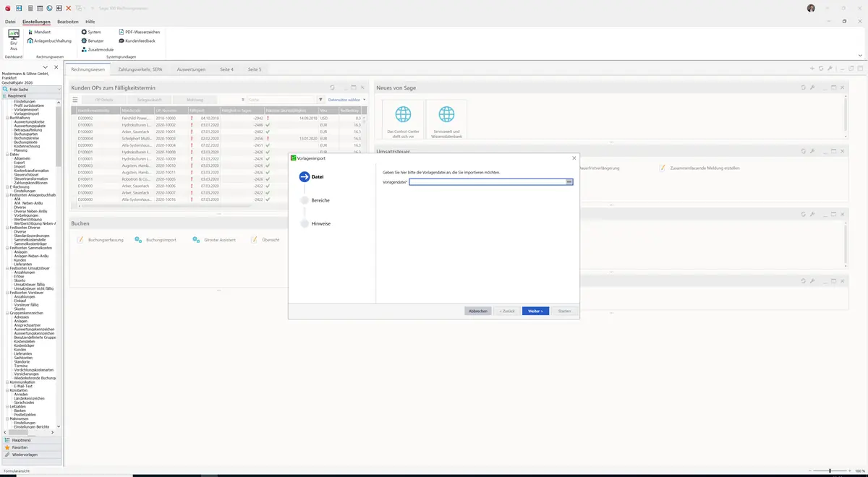Switch to the Auswertungen tab

192,69
